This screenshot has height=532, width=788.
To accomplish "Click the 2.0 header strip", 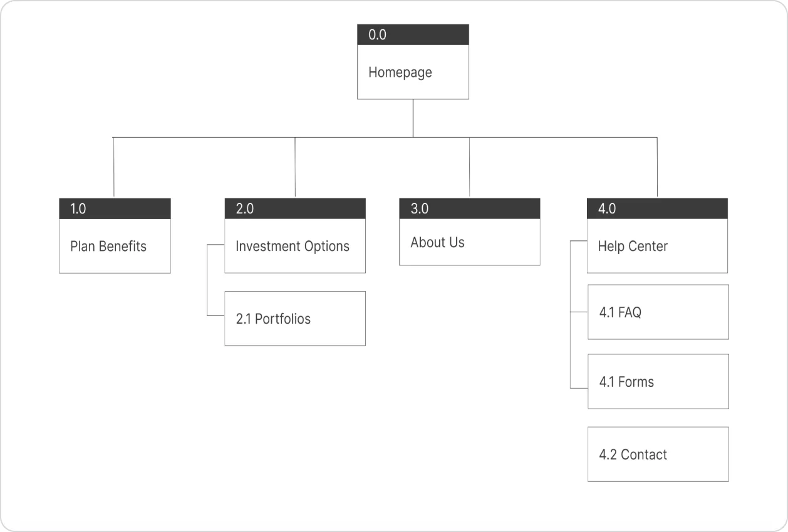I will [x=295, y=208].
